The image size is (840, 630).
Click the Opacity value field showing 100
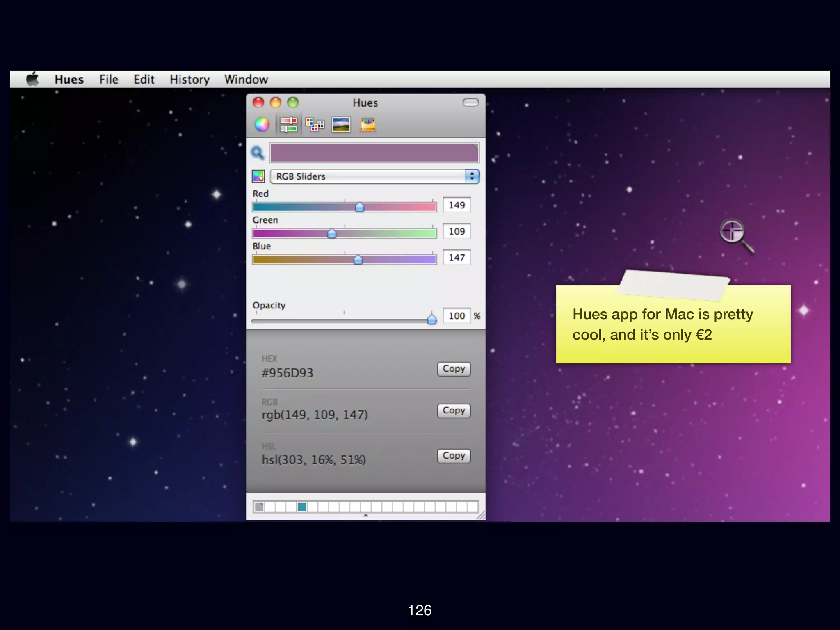tap(457, 316)
